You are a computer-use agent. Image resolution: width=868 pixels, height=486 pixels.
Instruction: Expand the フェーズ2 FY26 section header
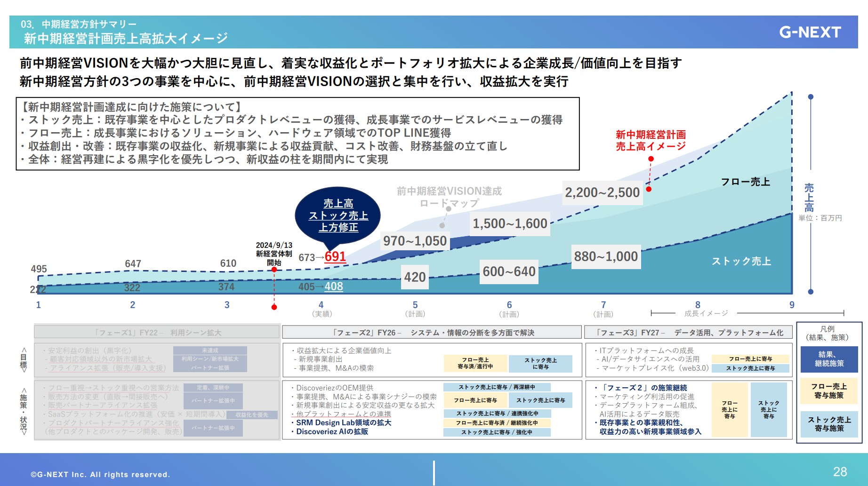(431, 333)
